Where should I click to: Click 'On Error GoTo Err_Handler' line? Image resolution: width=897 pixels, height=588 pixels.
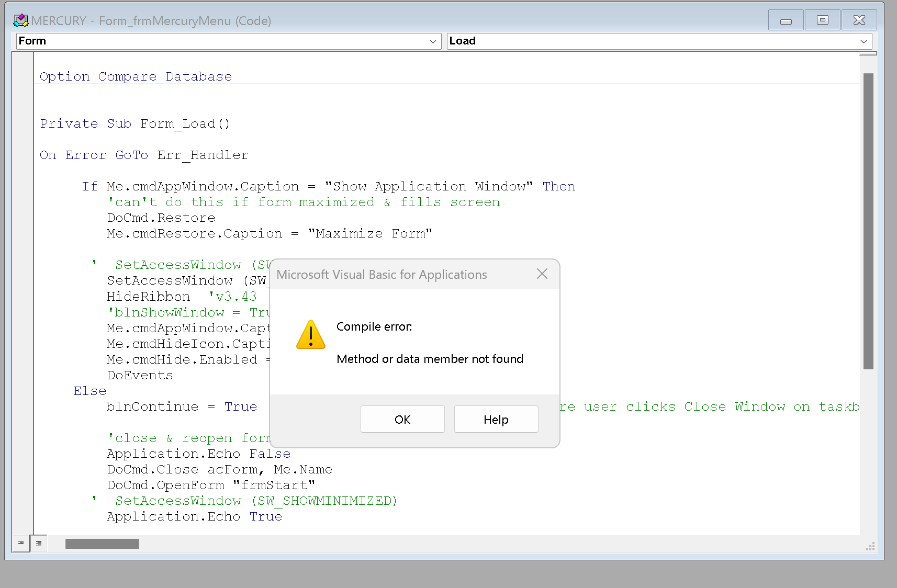[x=144, y=155]
